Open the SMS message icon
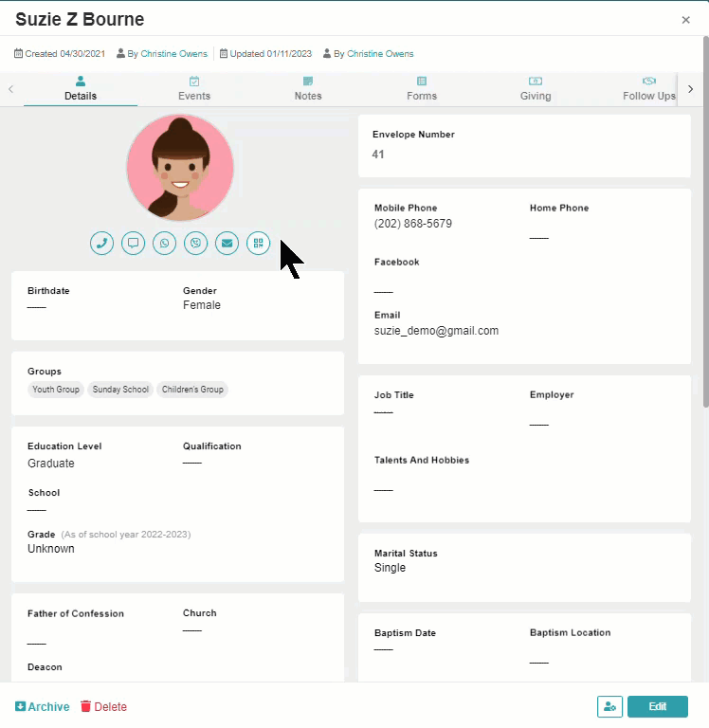Image resolution: width=709 pixels, height=728 pixels. click(134, 244)
